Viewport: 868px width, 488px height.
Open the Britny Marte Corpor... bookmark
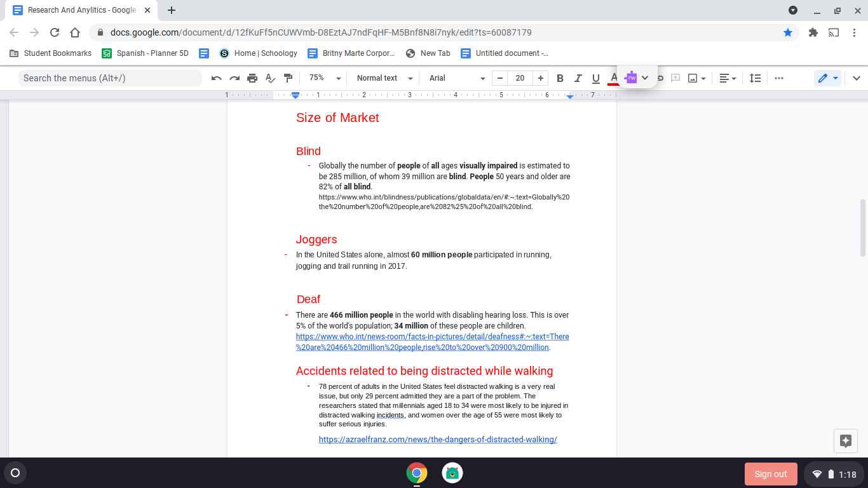tap(351, 53)
